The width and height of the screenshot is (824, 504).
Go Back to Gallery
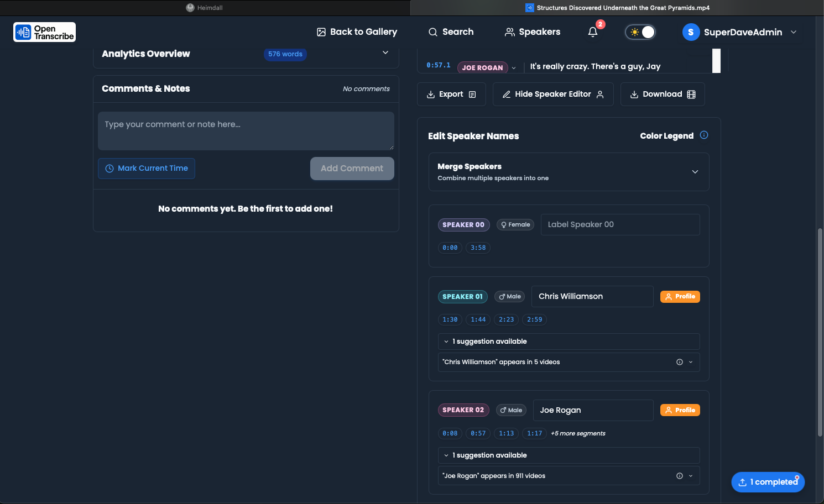coord(357,32)
